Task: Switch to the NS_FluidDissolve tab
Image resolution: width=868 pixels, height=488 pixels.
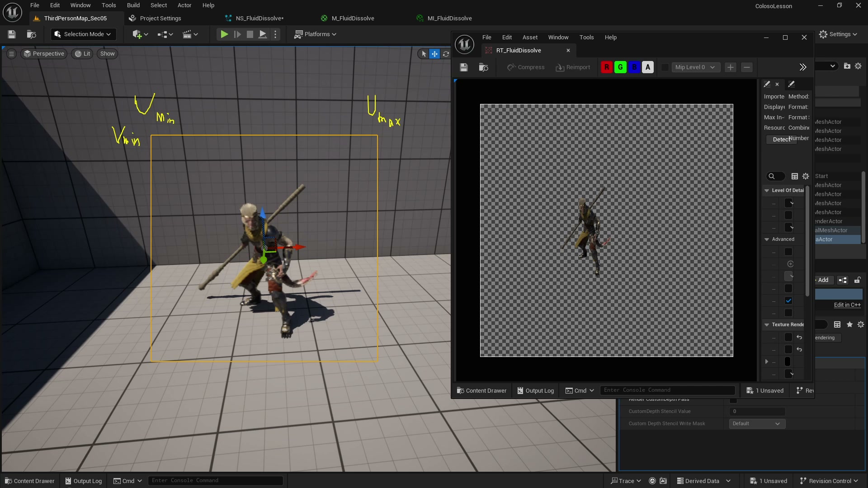Action: point(259,19)
